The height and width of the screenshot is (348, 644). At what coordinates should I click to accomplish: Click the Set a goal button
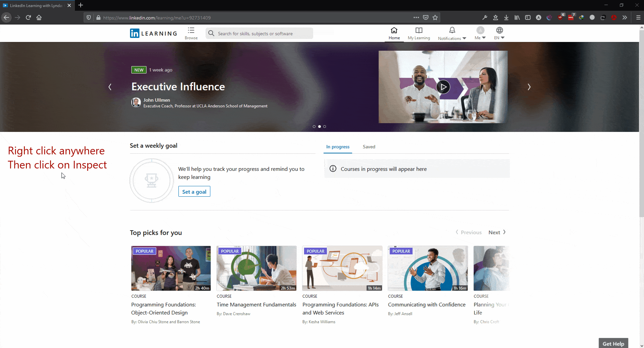[x=194, y=192]
